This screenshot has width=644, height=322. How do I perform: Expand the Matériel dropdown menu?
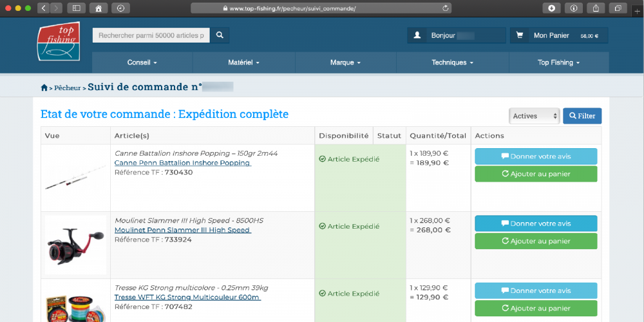[x=243, y=62]
